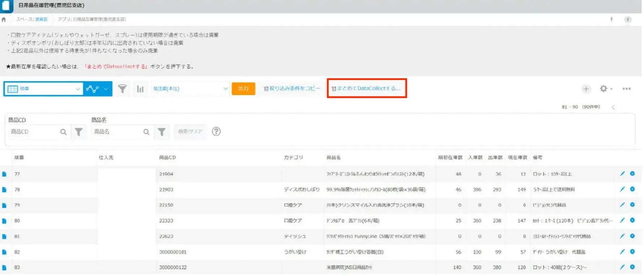
Task: Click the plus icon to add record
Action: click(586, 89)
